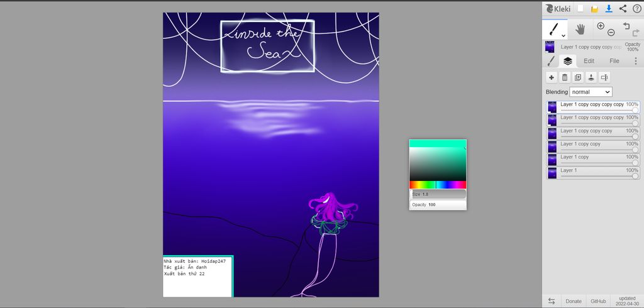Viewport: 644px width, 308px height.
Task: Open the Blending mode dropdown
Action: [x=591, y=92]
